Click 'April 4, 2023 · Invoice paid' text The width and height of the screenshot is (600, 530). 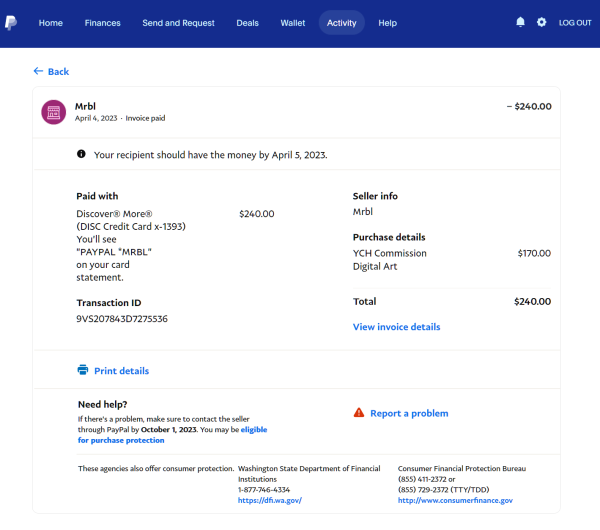[120, 118]
